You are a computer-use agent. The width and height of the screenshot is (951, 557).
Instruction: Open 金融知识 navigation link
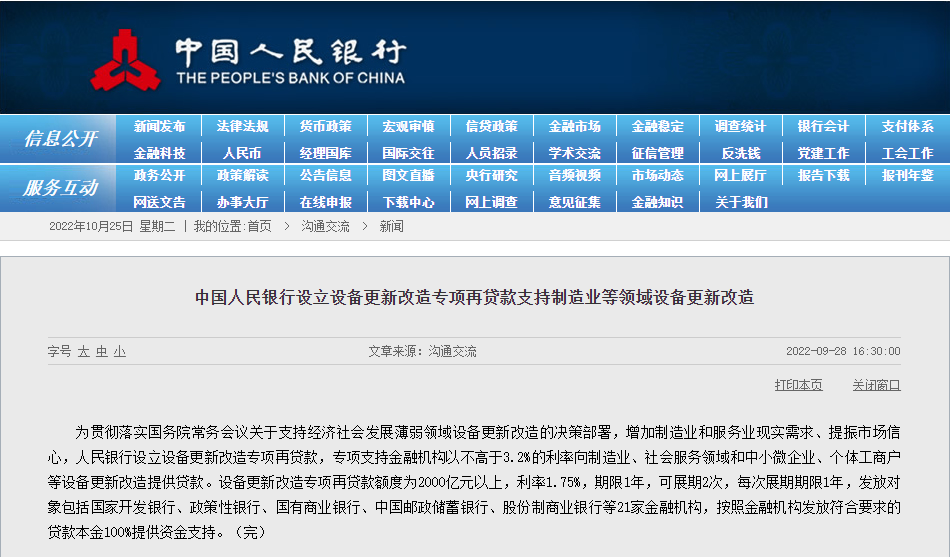coord(658,202)
